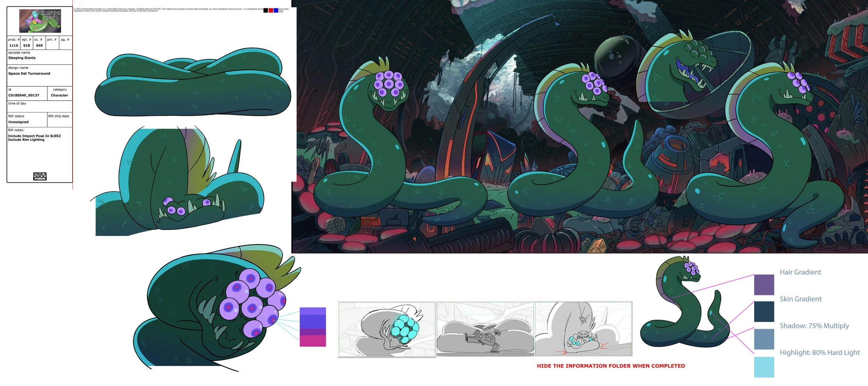Click the Sleeping Giants title card thumbnail
This screenshot has height=386, width=868.
coord(40,21)
